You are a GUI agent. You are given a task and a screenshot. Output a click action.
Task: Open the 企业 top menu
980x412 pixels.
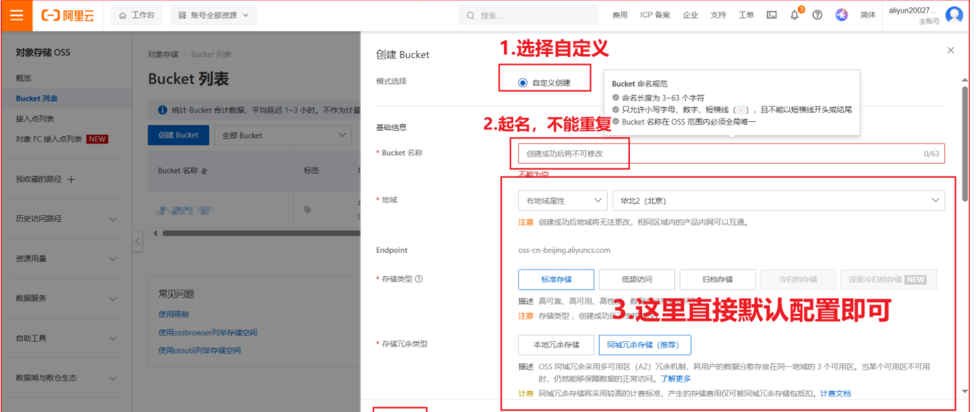(x=690, y=15)
